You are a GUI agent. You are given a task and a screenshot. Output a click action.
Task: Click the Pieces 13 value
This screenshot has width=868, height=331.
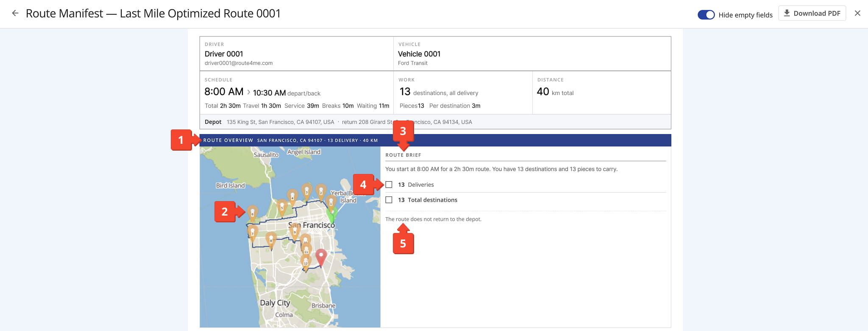coord(412,106)
